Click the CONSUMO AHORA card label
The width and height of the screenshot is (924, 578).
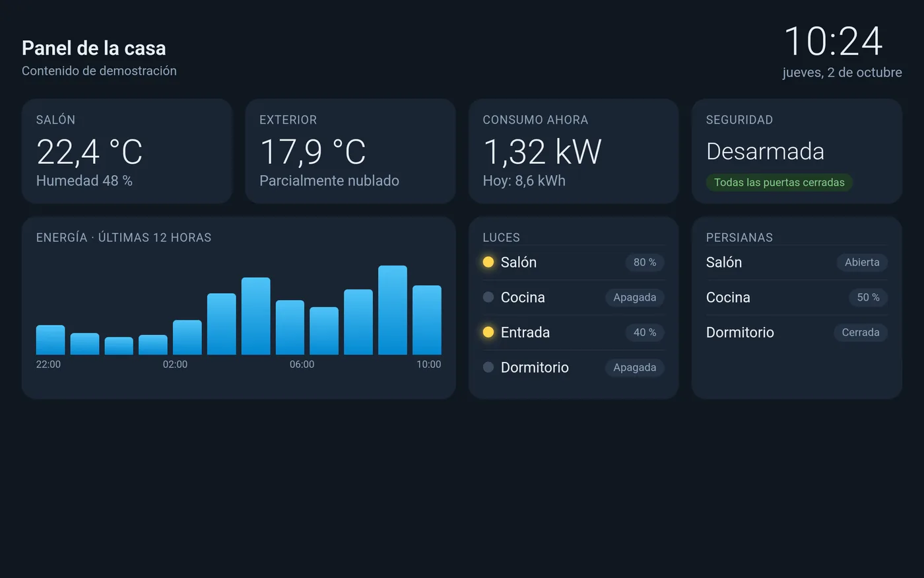pos(535,120)
